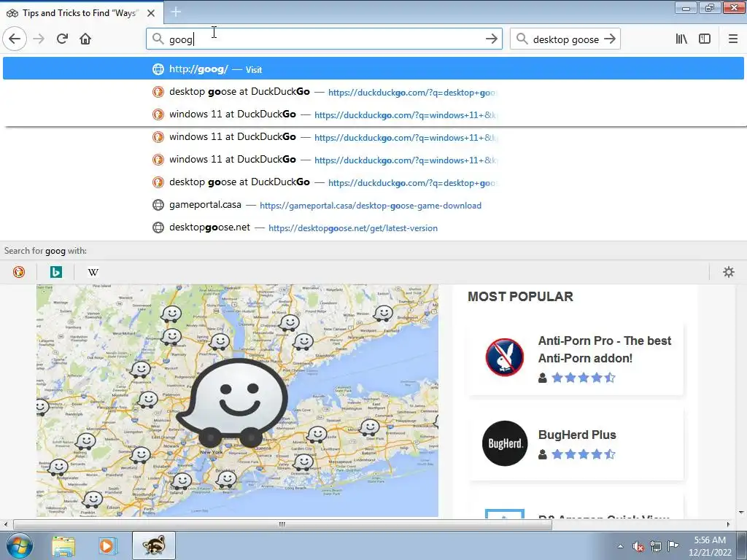
Task: Open the hamburger application menu
Action: [x=732, y=39]
